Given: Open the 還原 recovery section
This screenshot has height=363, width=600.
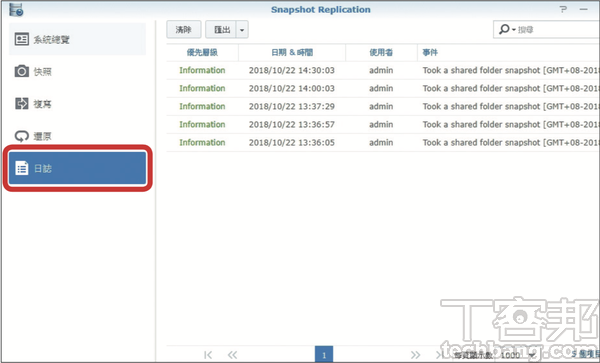Looking at the screenshot, I should [x=77, y=136].
